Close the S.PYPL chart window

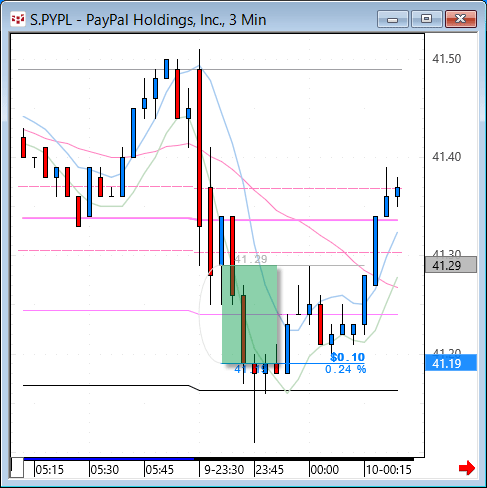coord(460,19)
